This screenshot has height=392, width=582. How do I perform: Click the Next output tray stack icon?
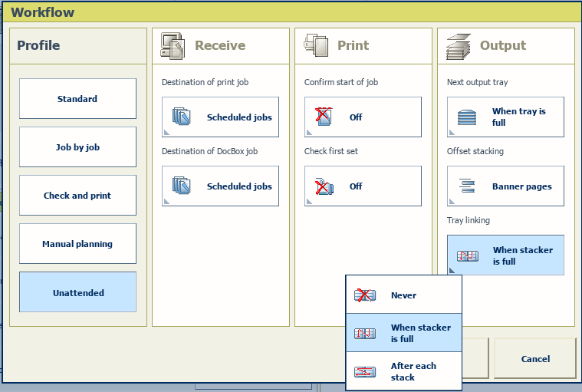[467, 117]
